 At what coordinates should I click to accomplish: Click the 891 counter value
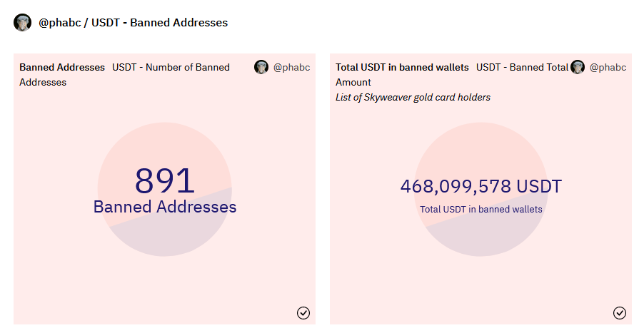pos(165,181)
